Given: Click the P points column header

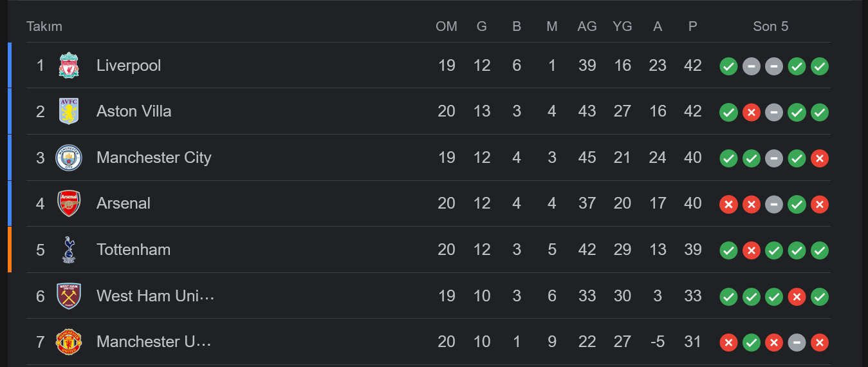Looking at the screenshot, I should tap(692, 26).
